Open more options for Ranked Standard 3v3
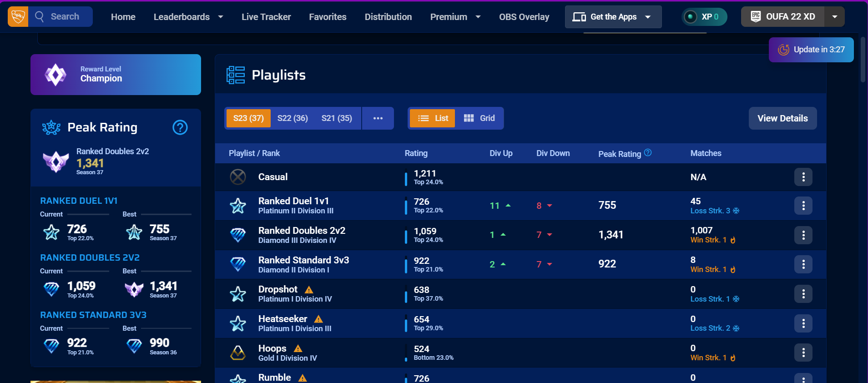Viewport: 868px width, 383px height. coord(803,264)
